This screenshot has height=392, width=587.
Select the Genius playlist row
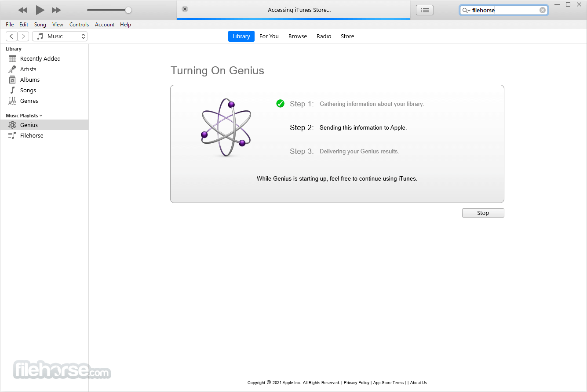point(44,125)
